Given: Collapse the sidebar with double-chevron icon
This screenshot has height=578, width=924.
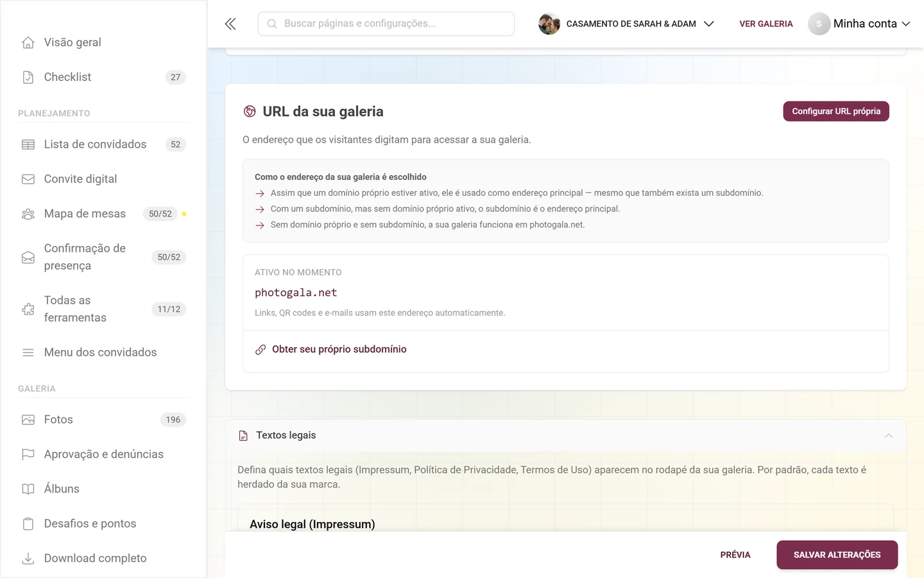Looking at the screenshot, I should [230, 24].
